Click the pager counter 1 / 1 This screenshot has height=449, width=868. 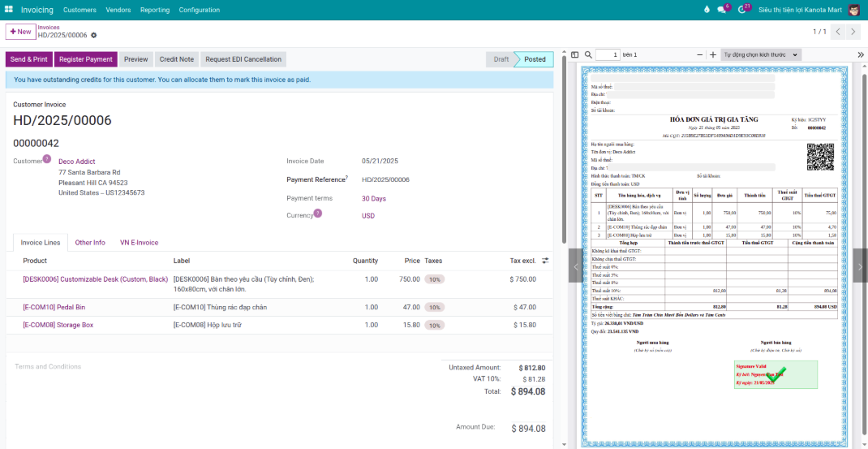819,32
